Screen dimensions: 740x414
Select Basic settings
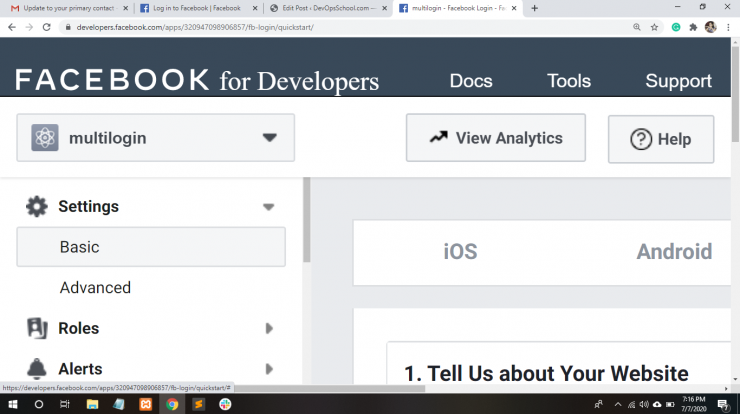point(151,247)
